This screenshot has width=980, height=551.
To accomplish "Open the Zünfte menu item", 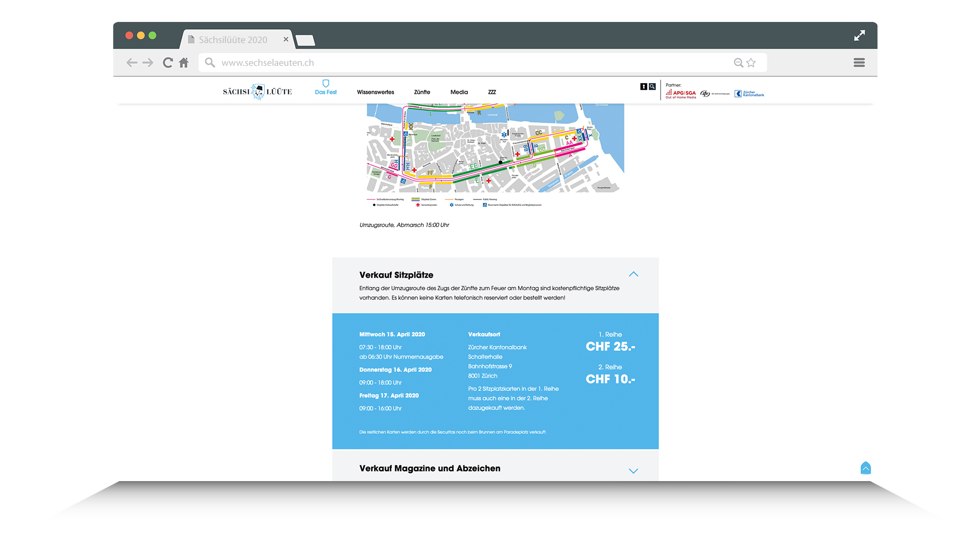I will click(x=422, y=92).
